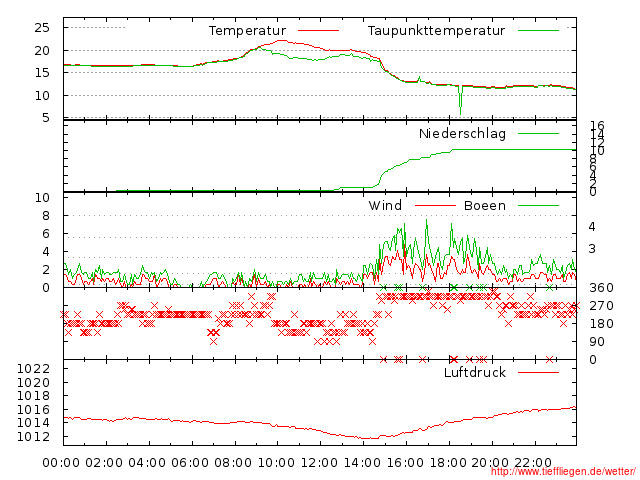Click the 8 wind speed axis value
This screenshot has height=480, width=640.
(46, 216)
